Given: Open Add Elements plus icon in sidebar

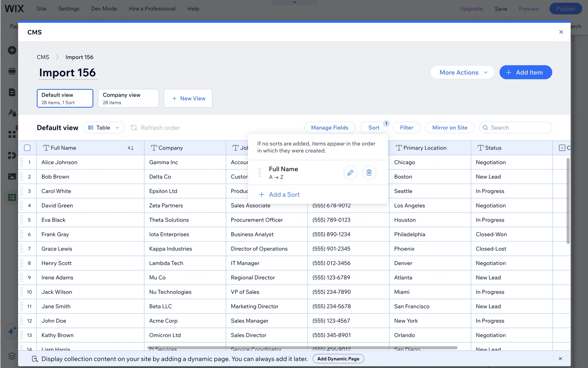Looking at the screenshot, I should (x=12, y=50).
